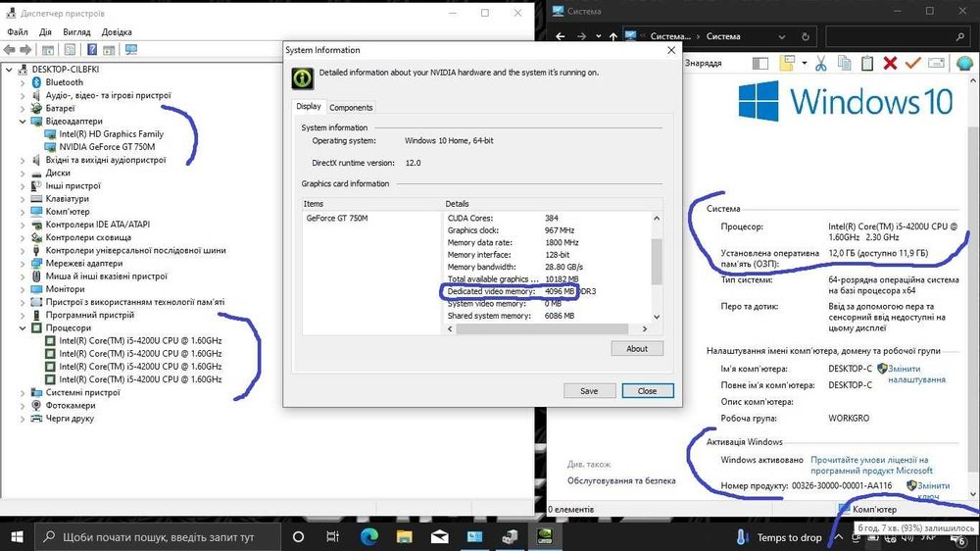
Task: Click the Details column header
Action: [553, 204]
